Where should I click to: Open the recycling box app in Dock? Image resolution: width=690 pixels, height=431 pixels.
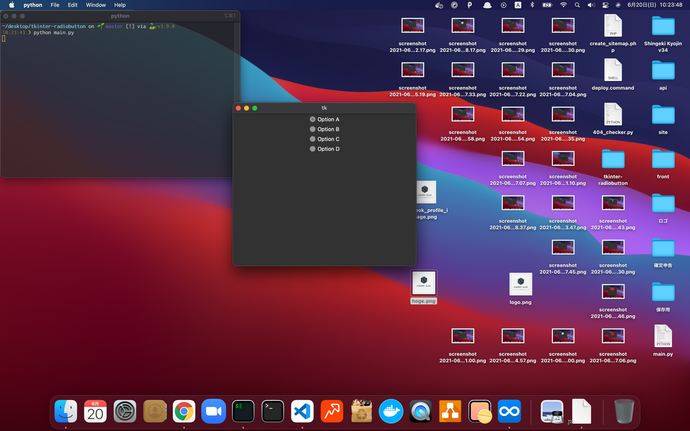pyautogui.click(x=361, y=411)
